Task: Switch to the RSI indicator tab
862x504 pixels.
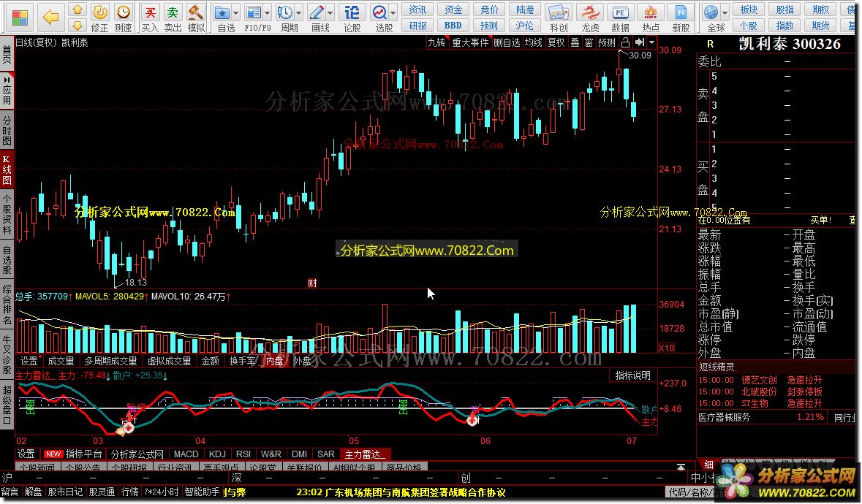Action: [x=243, y=454]
